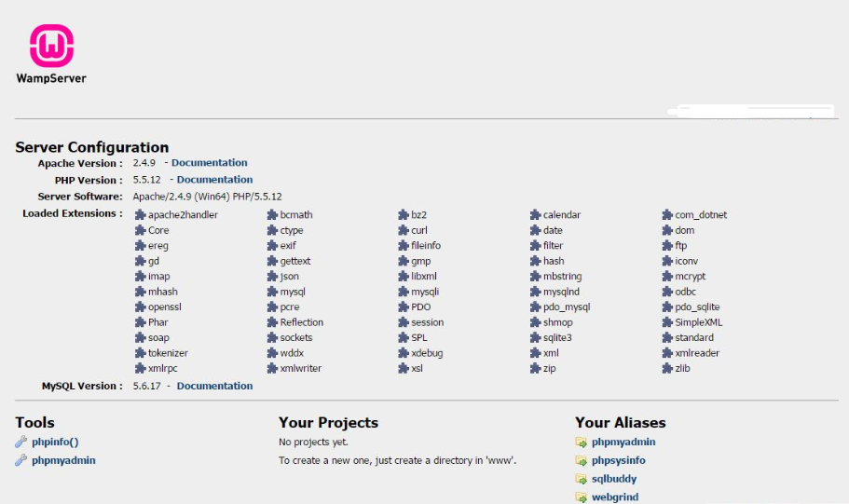
Task: Click 'No projects yet.' text
Action: (x=313, y=442)
